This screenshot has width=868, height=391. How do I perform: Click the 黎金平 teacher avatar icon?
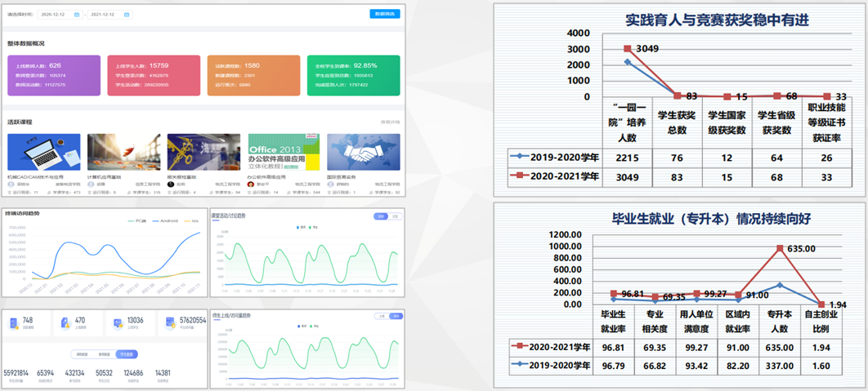(252, 184)
